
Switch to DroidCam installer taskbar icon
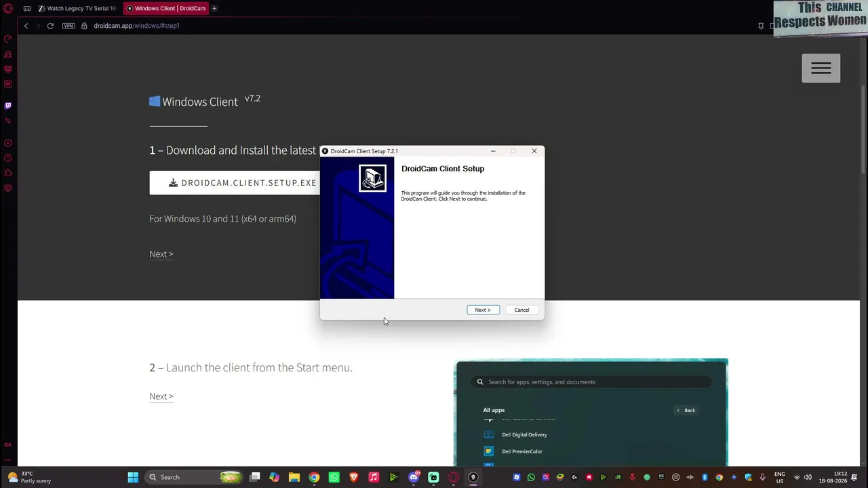pos(473,477)
